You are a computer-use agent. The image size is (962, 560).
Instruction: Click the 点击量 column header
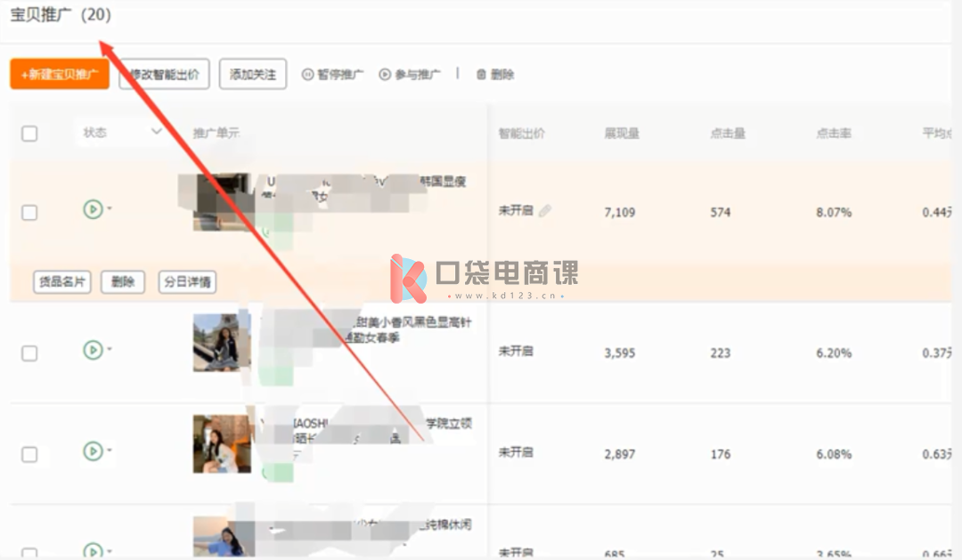coord(728,133)
